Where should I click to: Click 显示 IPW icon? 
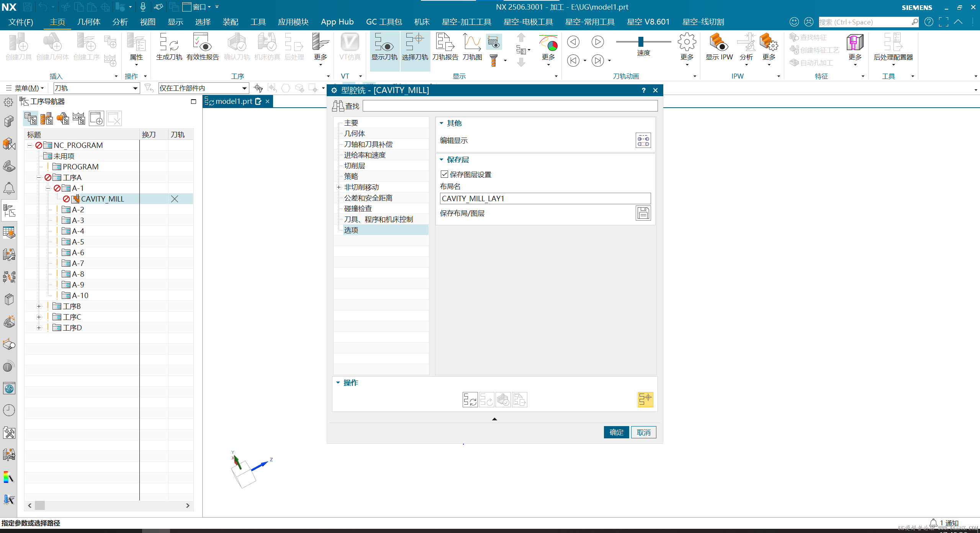(x=719, y=48)
